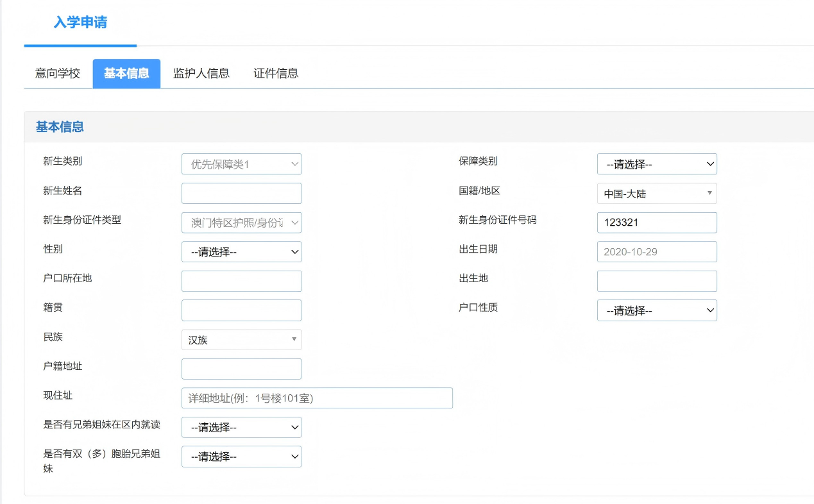This screenshot has height=504, width=814.
Task: Click into the 出生地 text field
Action: (657, 281)
